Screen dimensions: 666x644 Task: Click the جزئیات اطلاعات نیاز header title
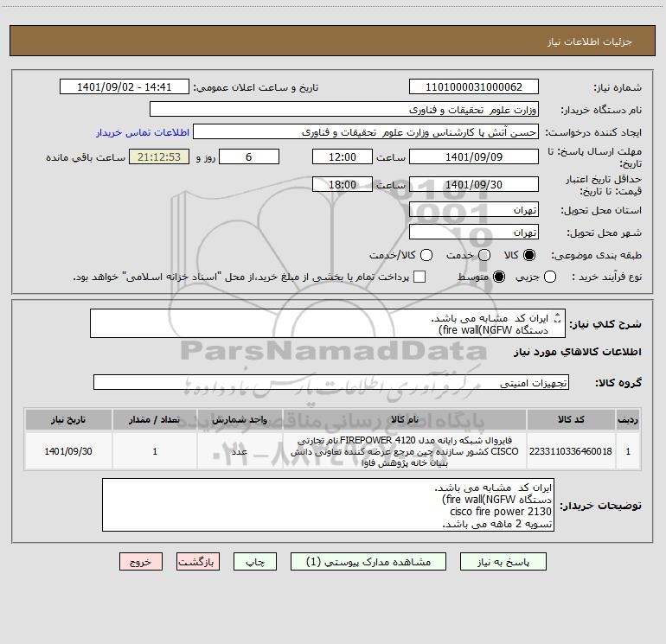(x=589, y=41)
